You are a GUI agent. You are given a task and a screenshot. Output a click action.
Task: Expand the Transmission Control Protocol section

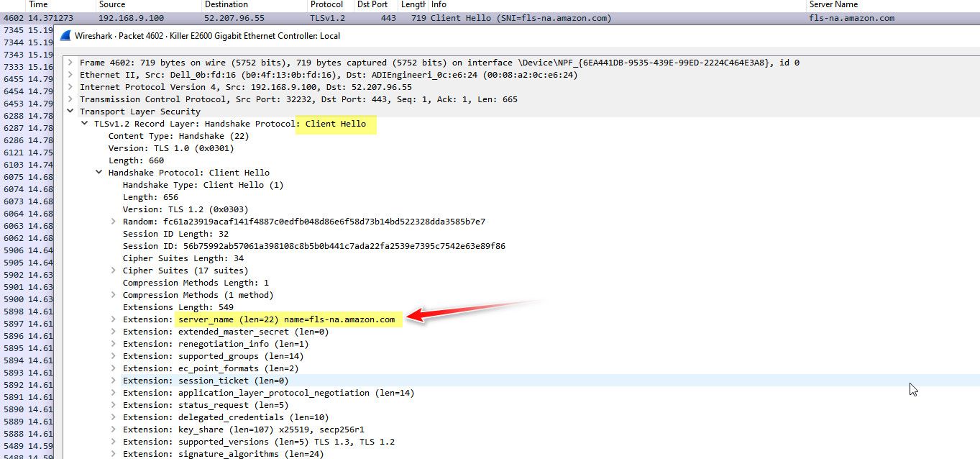click(x=70, y=99)
